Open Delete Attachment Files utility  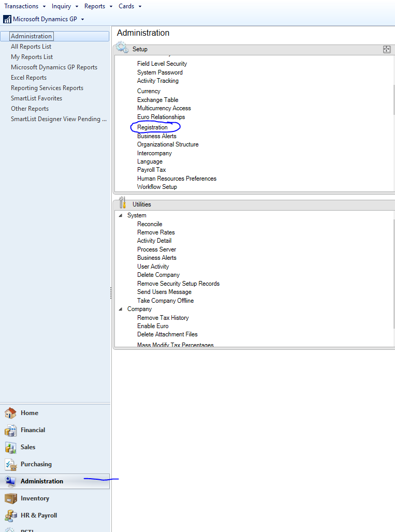click(x=167, y=334)
